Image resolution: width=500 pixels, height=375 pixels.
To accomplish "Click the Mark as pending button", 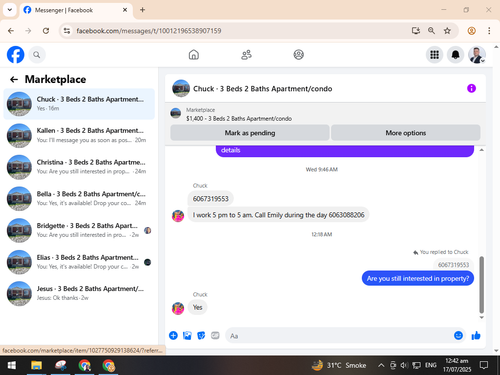I will (x=250, y=133).
